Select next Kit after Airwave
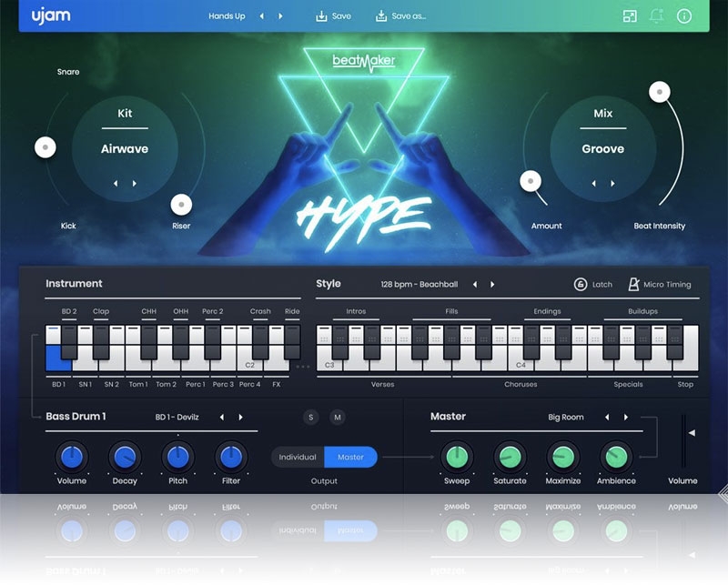Viewport: 728px width, 585px height. point(135,183)
